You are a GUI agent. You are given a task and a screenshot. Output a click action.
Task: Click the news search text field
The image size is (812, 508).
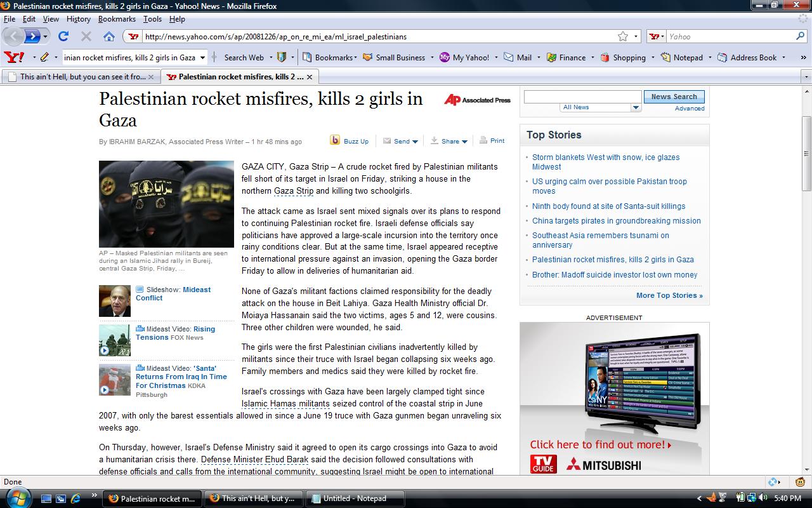click(582, 97)
